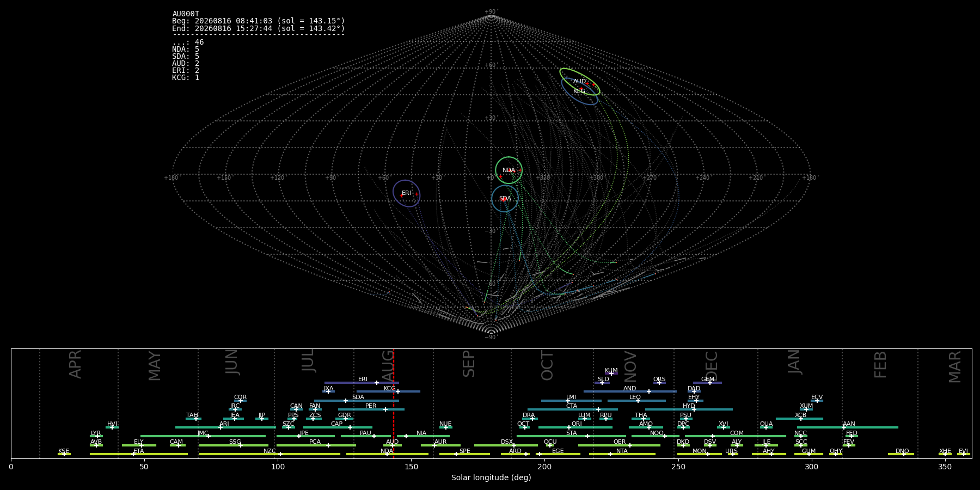Click the PER shower bar in timeline
This screenshot has height=490, width=980.
(x=371, y=409)
